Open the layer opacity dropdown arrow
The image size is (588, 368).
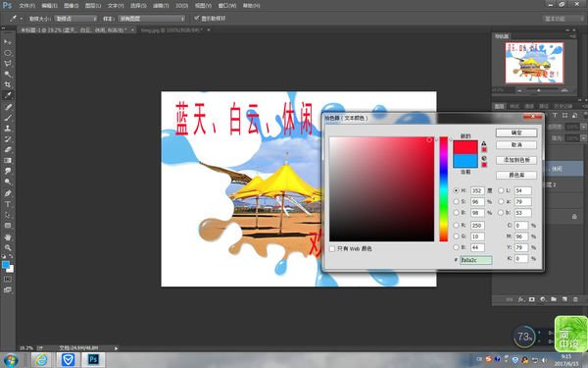pos(583,127)
